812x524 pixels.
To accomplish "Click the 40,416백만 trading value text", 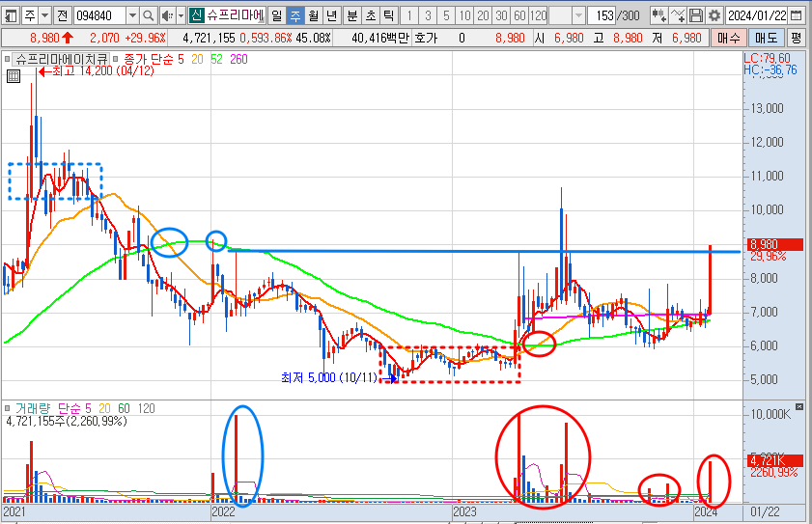I will pos(380,38).
